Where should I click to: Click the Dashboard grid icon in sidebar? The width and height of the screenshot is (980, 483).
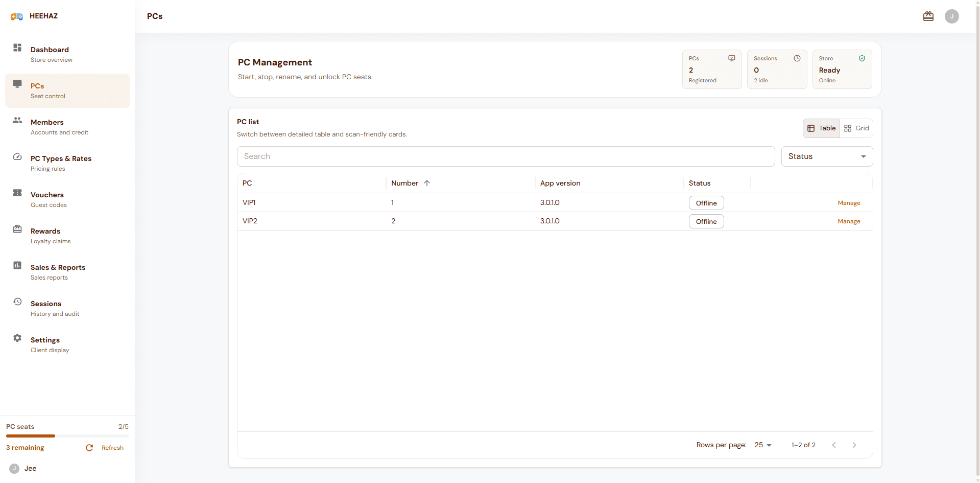point(17,48)
